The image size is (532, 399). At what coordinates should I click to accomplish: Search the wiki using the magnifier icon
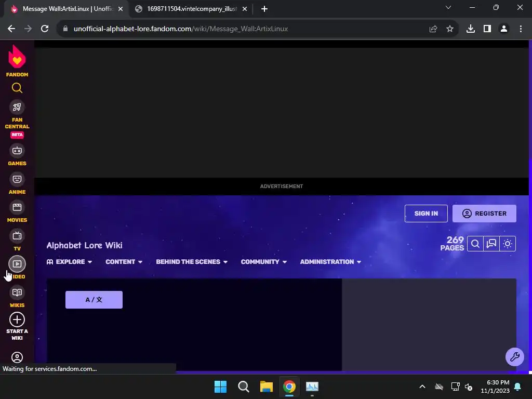[475, 244]
